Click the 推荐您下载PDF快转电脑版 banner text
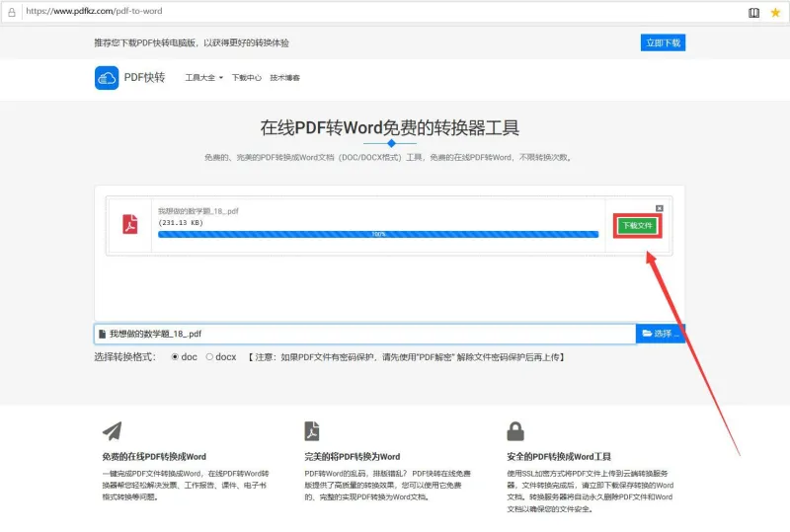 pyautogui.click(x=192, y=42)
